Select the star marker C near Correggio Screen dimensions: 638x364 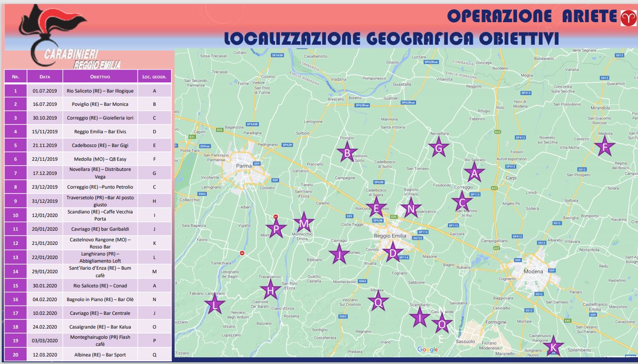coord(462,201)
